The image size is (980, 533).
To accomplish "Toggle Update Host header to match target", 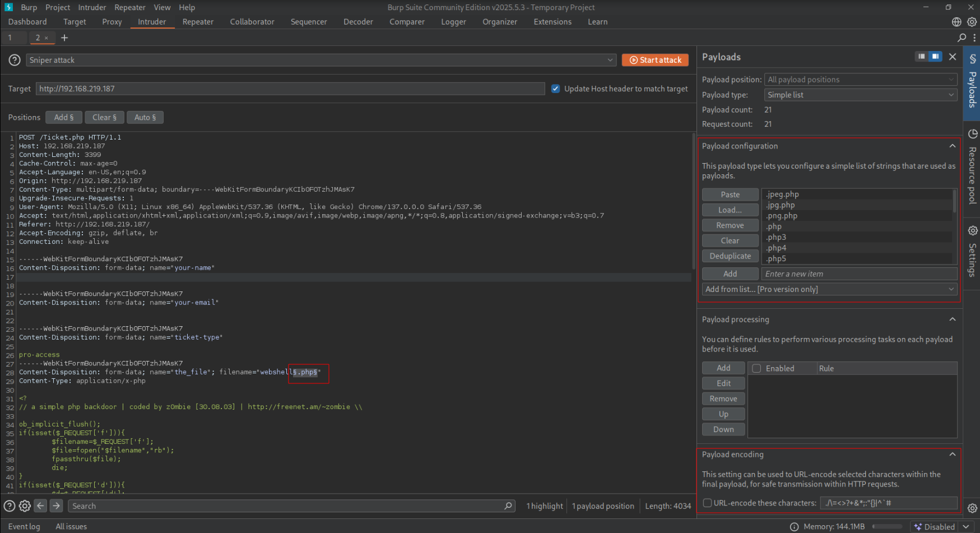I will click(555, 89).
